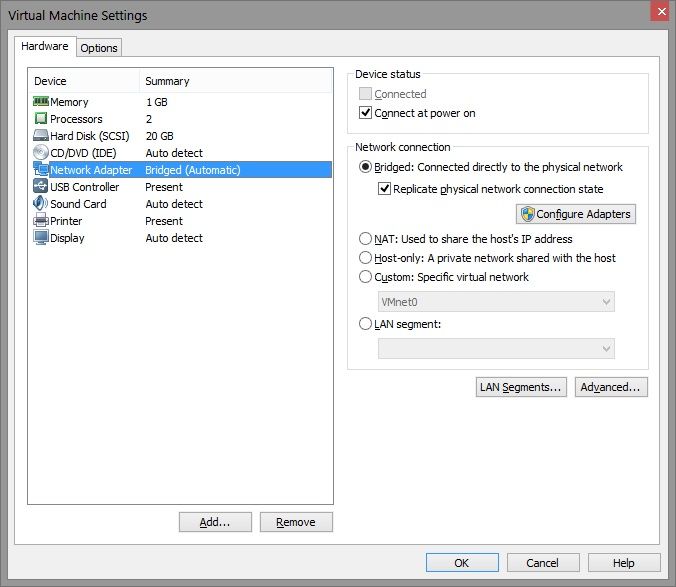Select Custom: Specific virtual network radio

pyautogui.click(x=366, y=277)
